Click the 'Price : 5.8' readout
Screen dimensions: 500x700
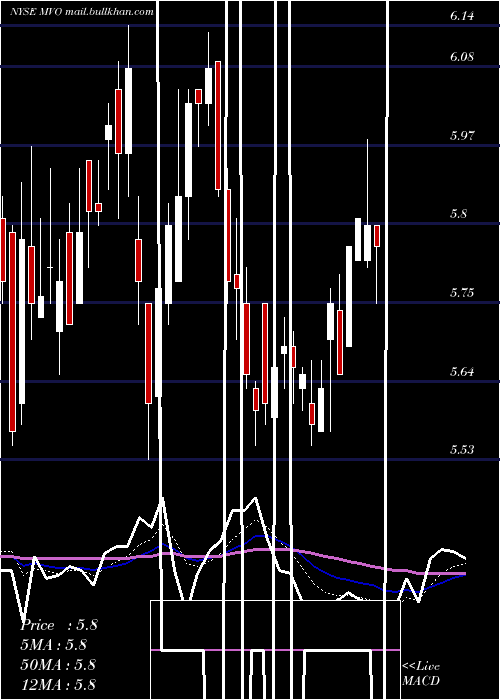pos(59,625)
